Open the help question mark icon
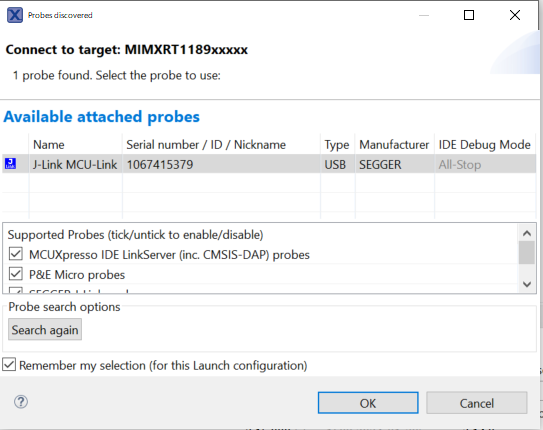Viewport: 543px width, 430px height. pyautogui.click(x=21, y=402)
